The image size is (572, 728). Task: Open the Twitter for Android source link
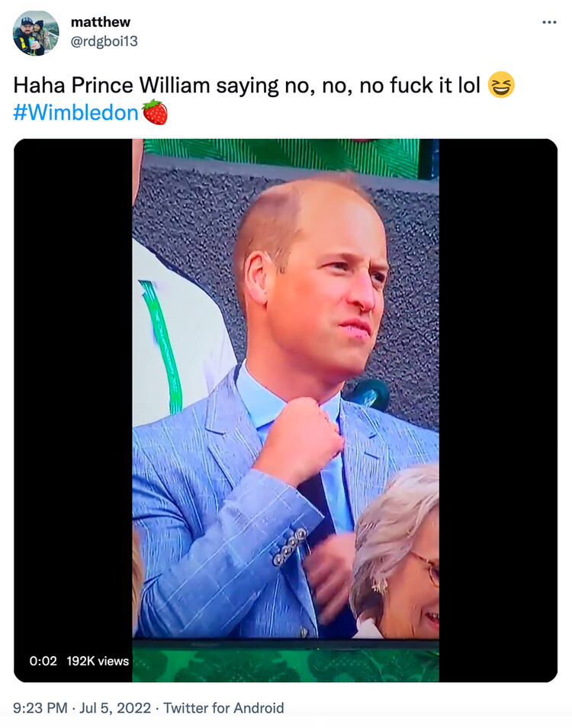pyautogui.click(x=223, y=708)
